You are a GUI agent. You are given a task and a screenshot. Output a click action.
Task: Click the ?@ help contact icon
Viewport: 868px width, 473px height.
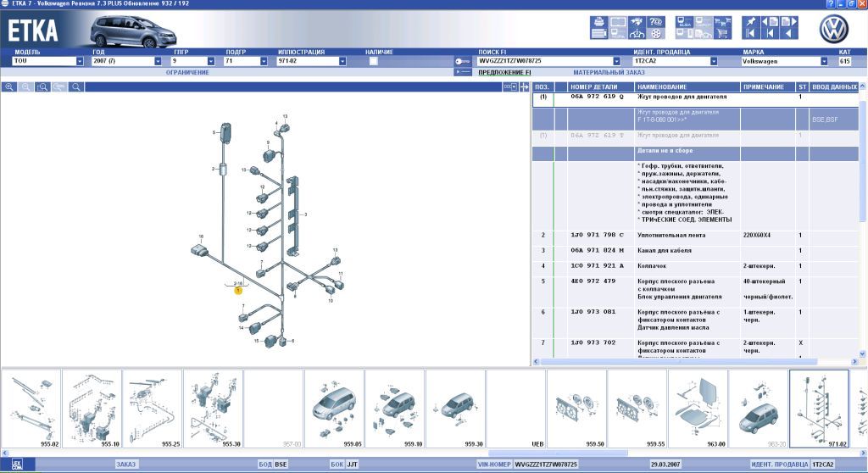656,21
